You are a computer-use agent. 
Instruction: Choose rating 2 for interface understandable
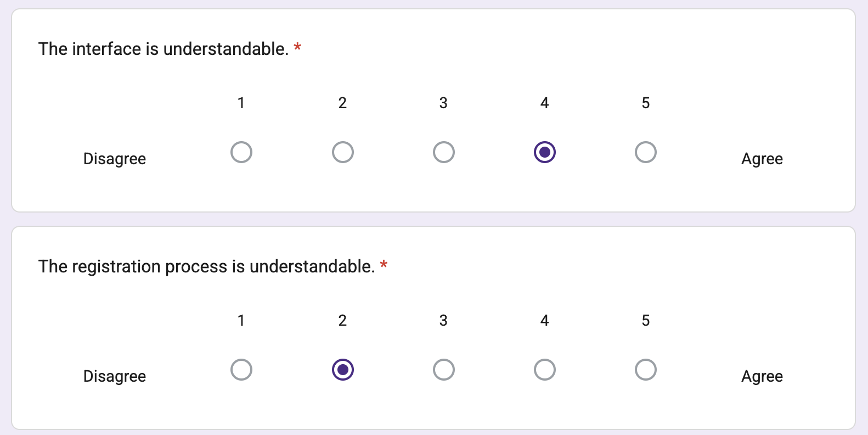tap(342, 152)
